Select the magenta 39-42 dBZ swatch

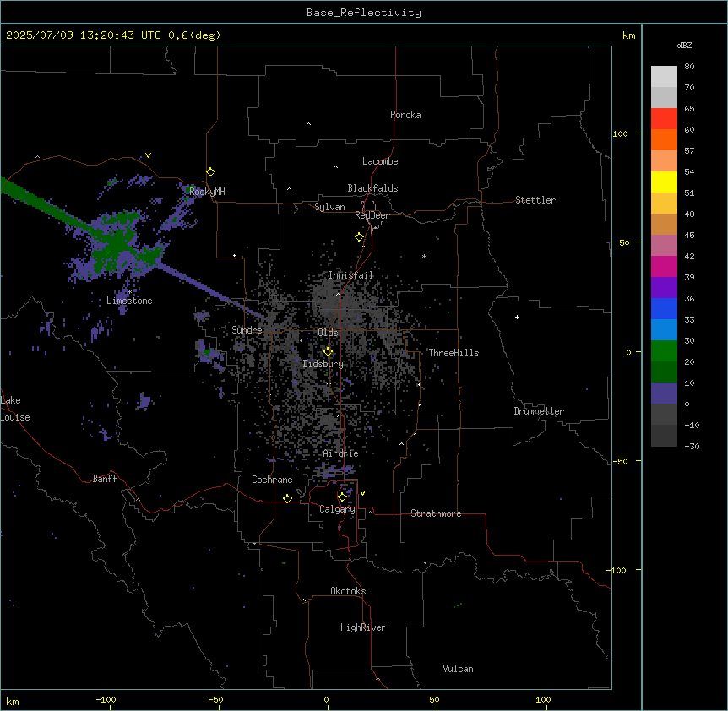click(x=664, y=266)
